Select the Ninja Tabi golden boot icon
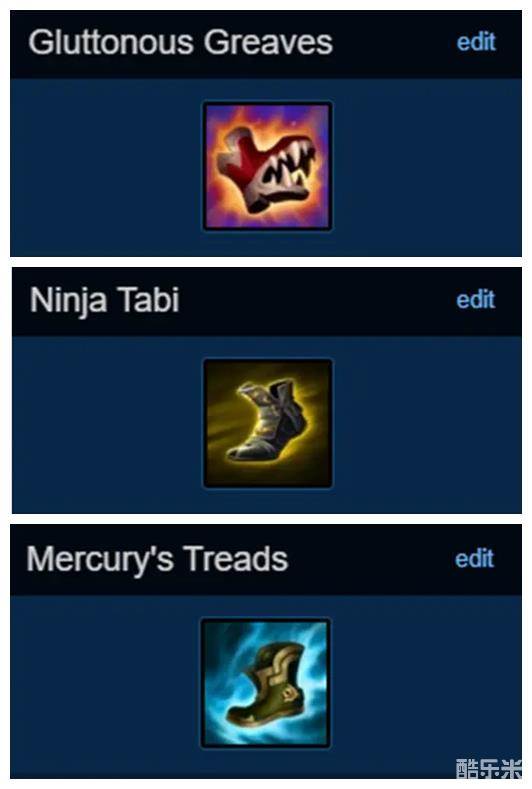 click(x=267, y=423)
